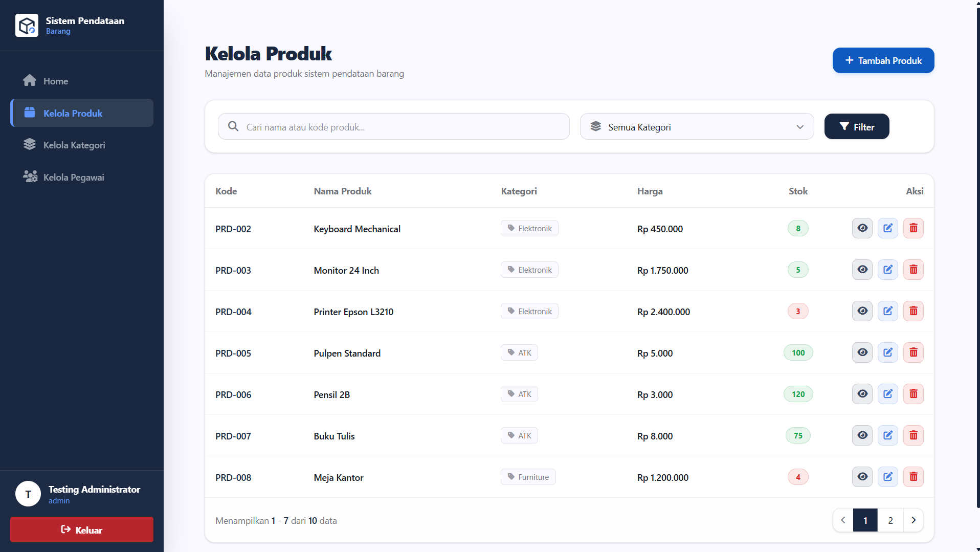Log out with the Keluar button
This screenshot has width=980, height=552.
pos(82,529)
